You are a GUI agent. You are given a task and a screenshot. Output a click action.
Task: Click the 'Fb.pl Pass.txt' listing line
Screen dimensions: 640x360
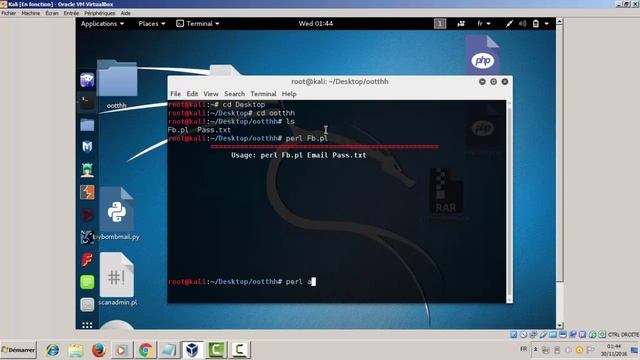[199, 130]
